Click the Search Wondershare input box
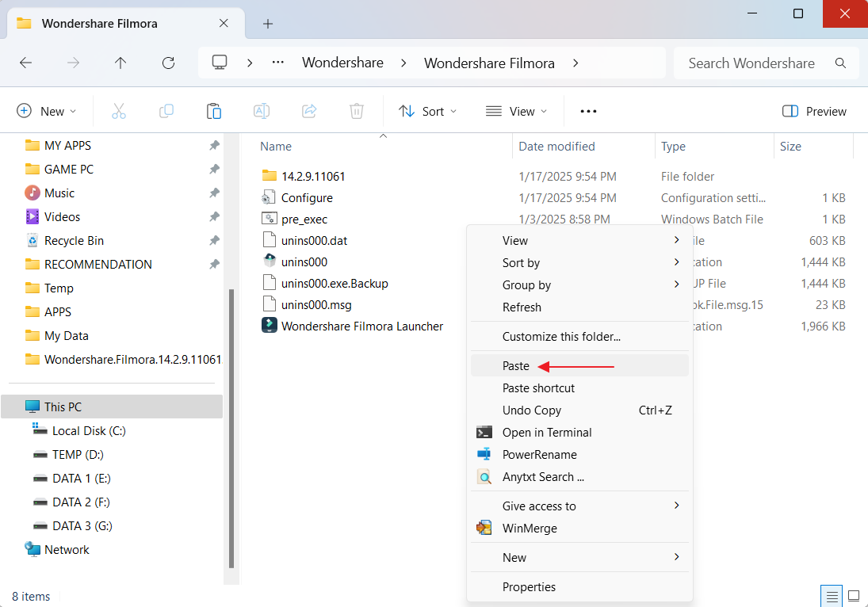 (751, 63)
